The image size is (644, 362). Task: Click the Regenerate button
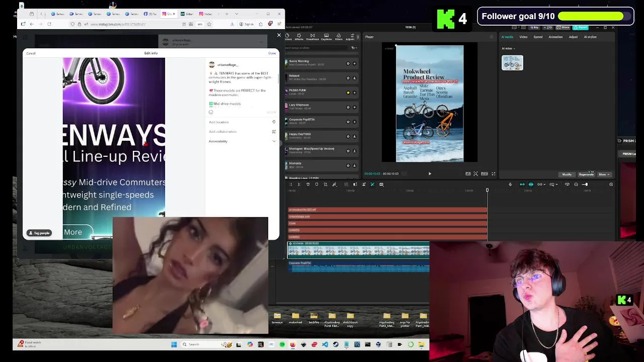pos(586,174)
